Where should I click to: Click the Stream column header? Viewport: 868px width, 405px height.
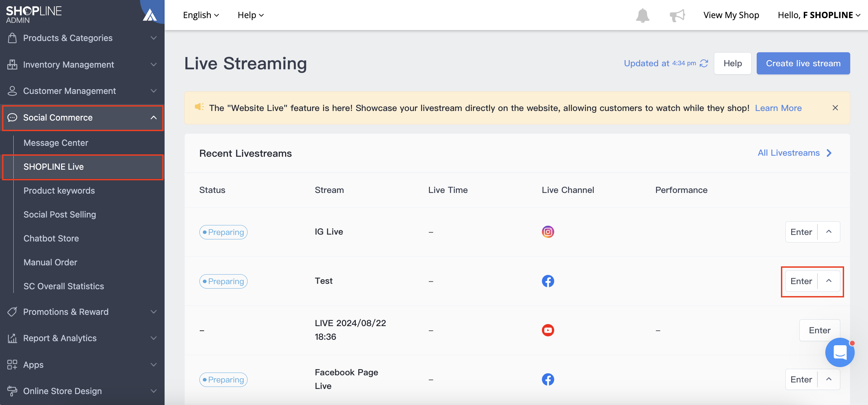pyautogui.click(x=329, y=190)
